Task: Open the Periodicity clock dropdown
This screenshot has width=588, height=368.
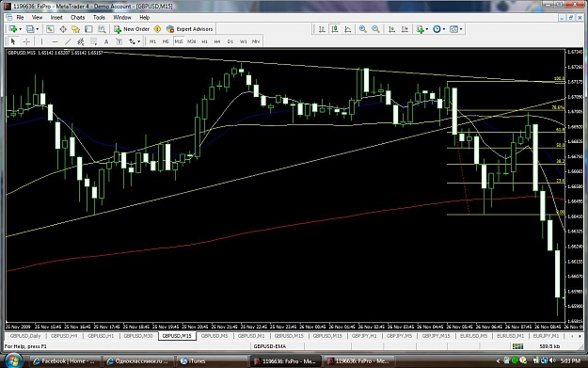Action: [x=438, y=29]
